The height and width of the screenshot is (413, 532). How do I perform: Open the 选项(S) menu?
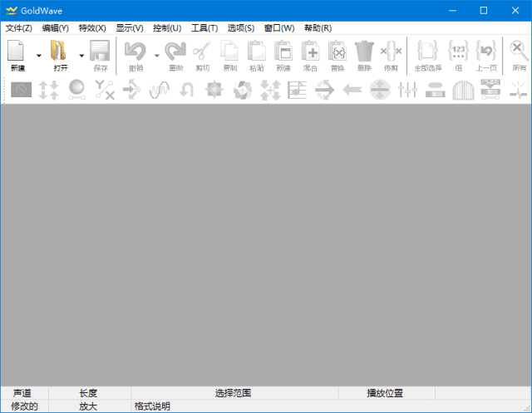point(241,28)
